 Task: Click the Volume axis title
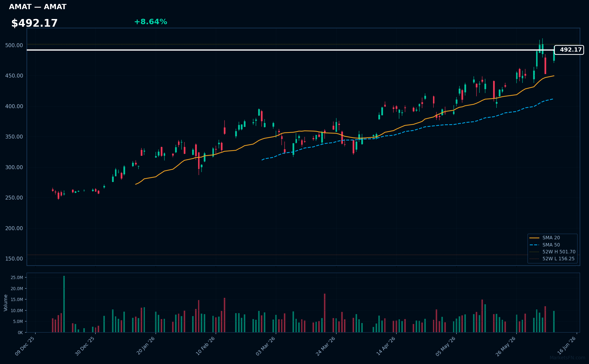6,303
